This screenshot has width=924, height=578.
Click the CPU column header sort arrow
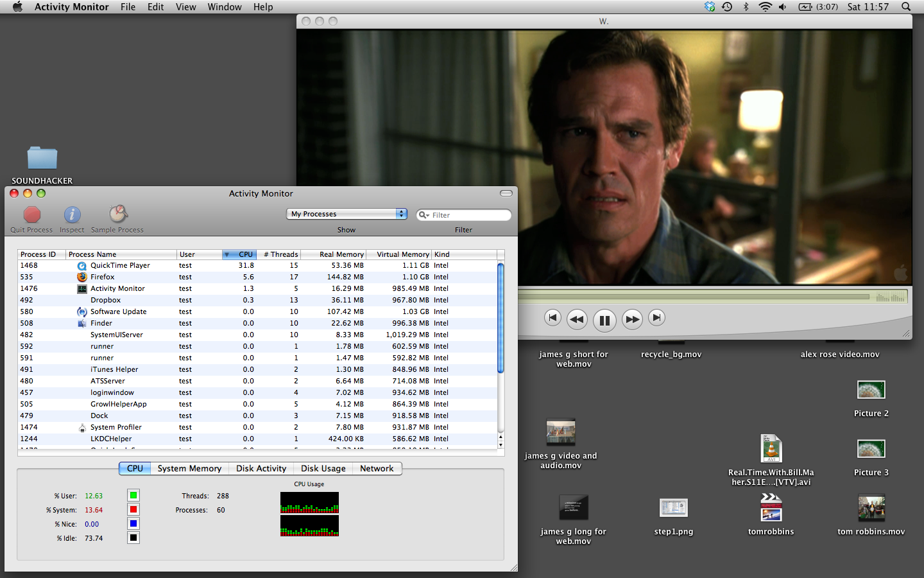[x=227, y=254]
